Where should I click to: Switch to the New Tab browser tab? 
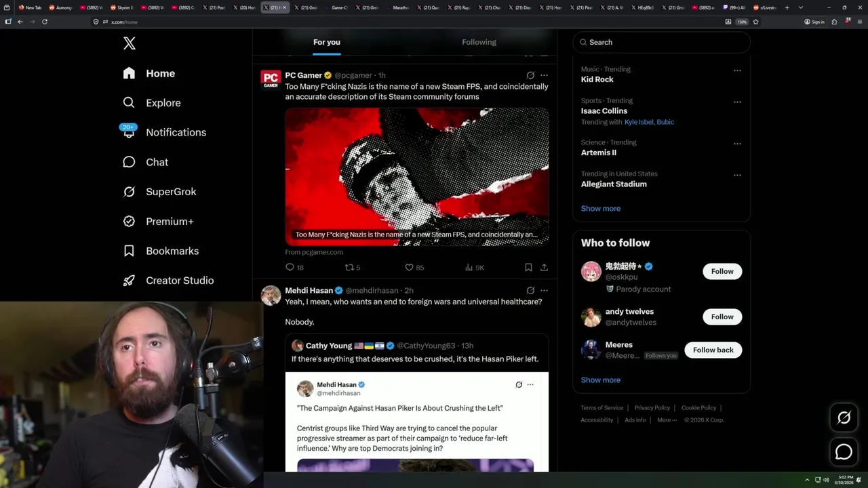coord(30,7)
